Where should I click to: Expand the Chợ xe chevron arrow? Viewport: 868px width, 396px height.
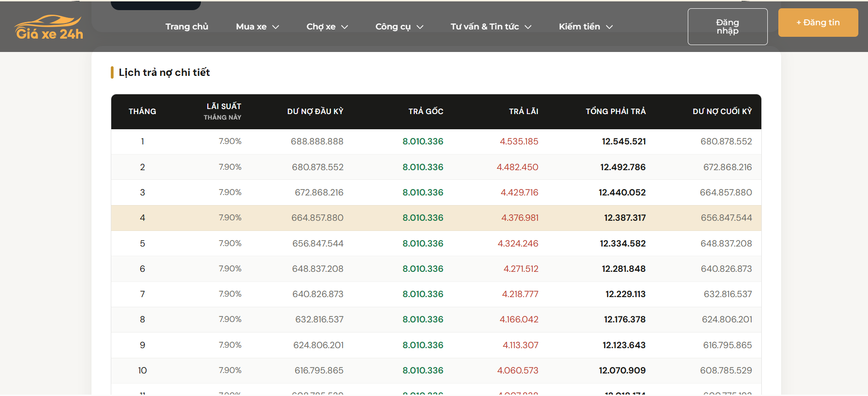[345, 27]
